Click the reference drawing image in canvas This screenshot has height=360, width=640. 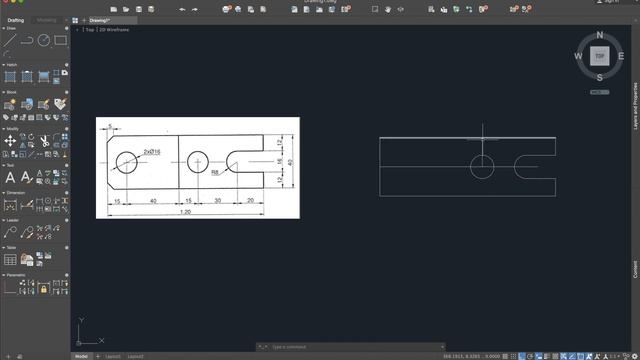coord(198,168)
